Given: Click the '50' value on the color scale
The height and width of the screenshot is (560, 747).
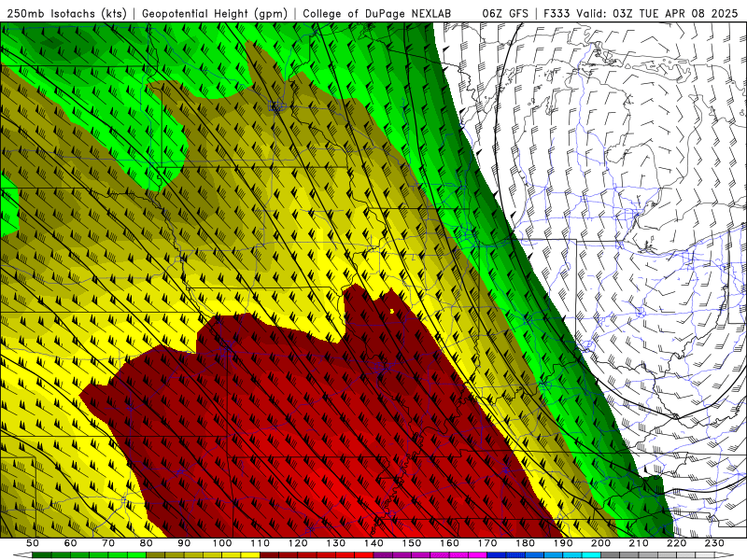Looking at the screenshot, I should click(x=33, y=543).
